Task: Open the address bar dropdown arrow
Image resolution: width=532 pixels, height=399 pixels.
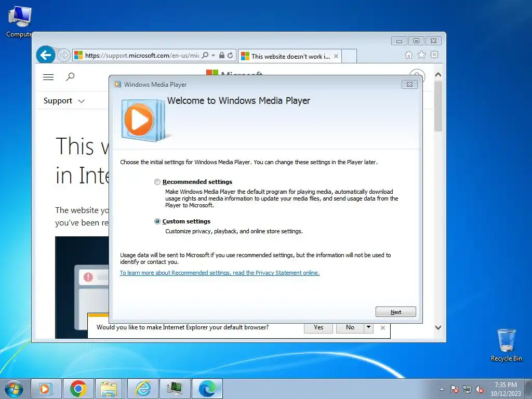Action: [x=213, y=55]
